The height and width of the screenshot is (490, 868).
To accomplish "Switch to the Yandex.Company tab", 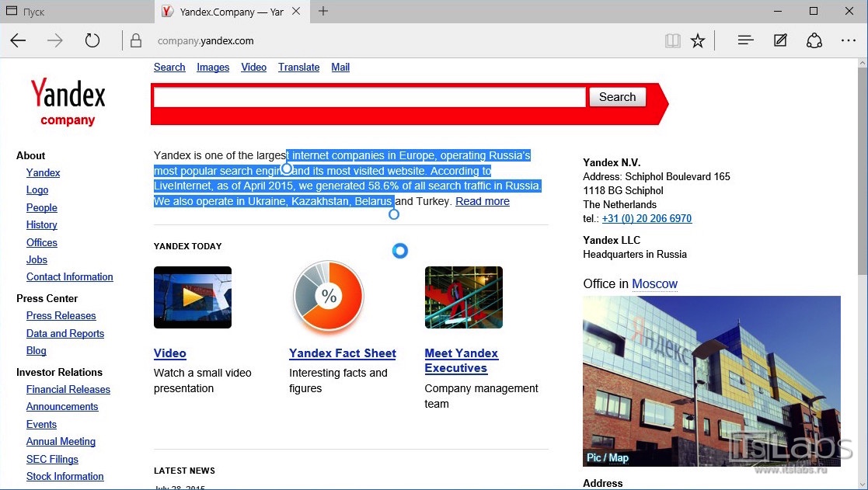I will pyautogui.click(x=231, y=12).
